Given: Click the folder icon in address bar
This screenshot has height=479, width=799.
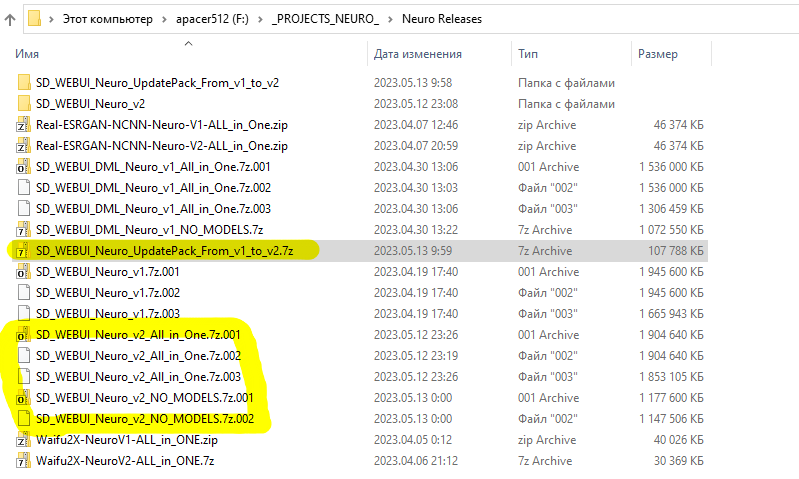Looking at the screenshot, I should pyautogui.click(x=34, y=19).
